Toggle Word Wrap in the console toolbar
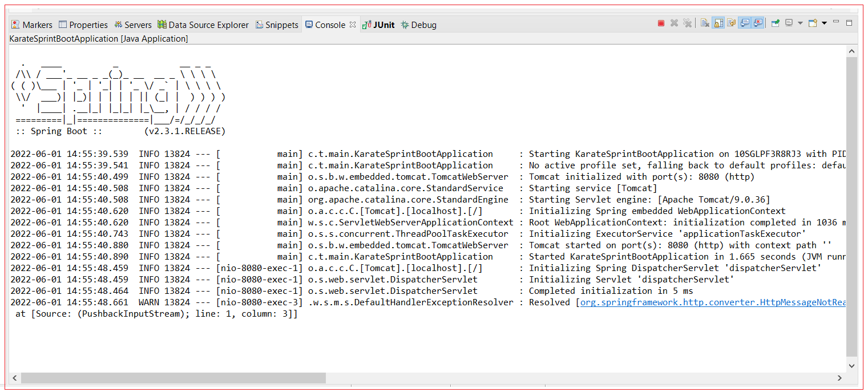The width and height of the screenshot is (868, 392). coord(731,23)
